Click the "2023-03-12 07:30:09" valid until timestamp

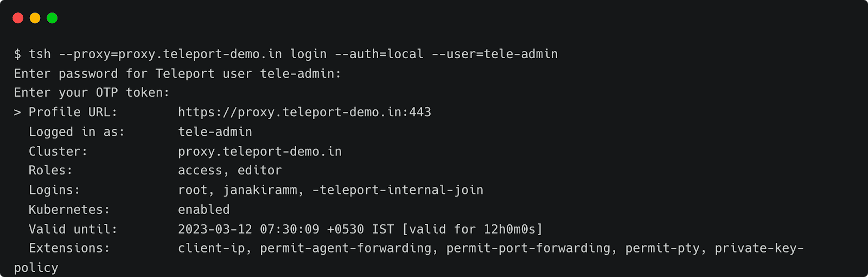coord(248,229)
